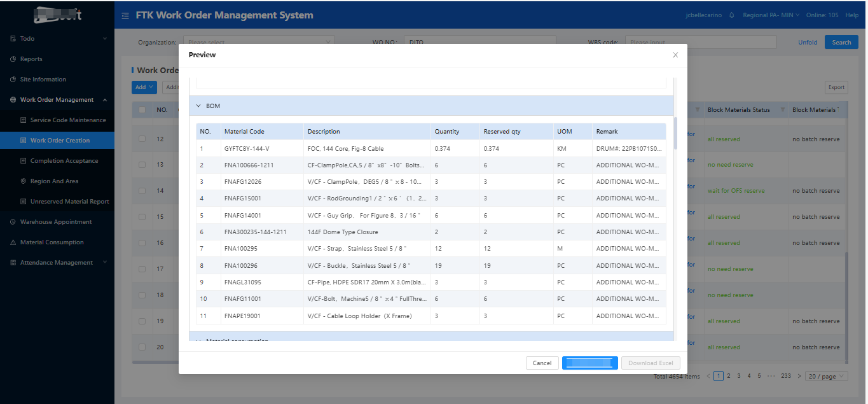The image size is (868, 404).
Task: Click the sidebar collapse hamburger icon
Action: (x=125, y=15)
